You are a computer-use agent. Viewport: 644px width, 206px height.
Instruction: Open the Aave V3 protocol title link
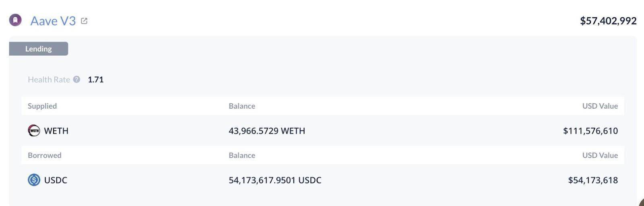click(x=53, y=21)
